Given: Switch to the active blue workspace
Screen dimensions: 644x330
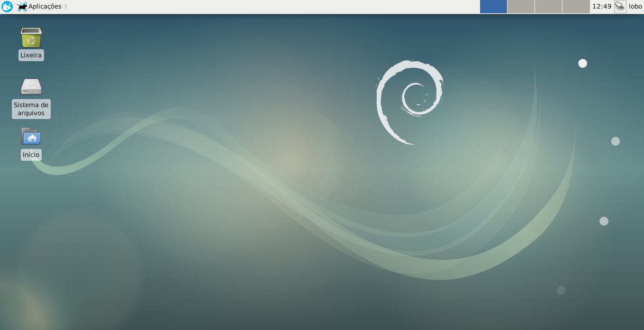Looking at the screenshot, I should (493, 7).
